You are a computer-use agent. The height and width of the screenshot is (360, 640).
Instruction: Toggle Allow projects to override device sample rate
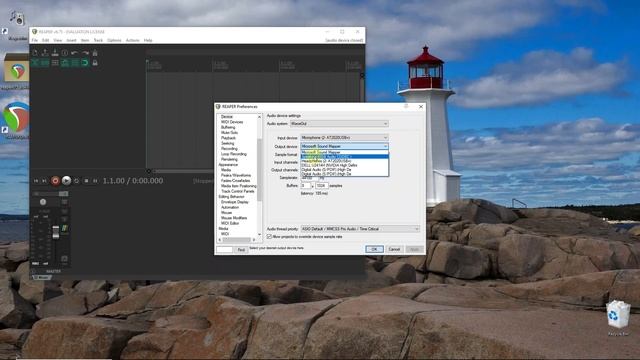coord(269,237)
